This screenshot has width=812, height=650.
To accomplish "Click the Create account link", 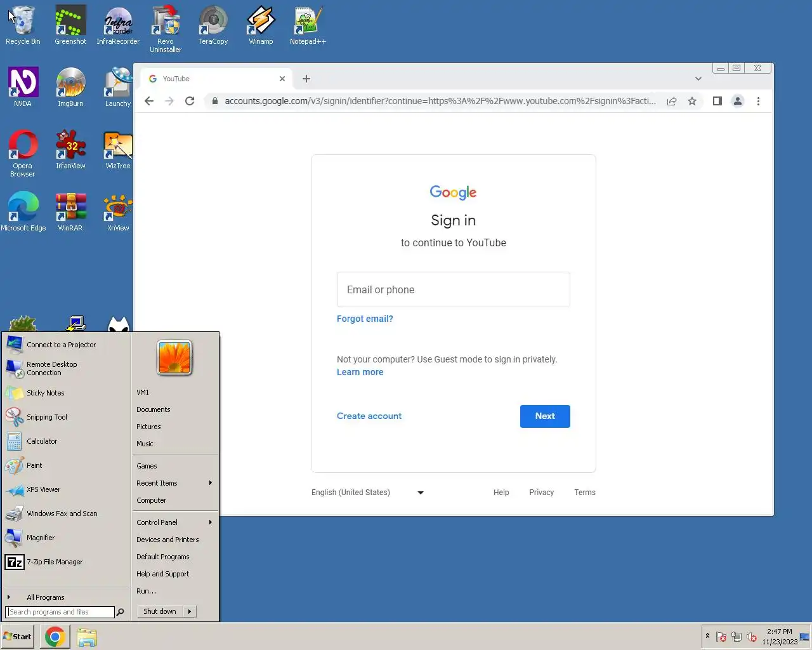I will [369, 416].
